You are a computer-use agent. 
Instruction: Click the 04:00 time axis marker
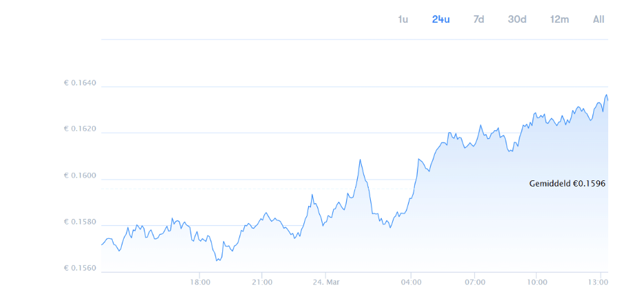411,282
